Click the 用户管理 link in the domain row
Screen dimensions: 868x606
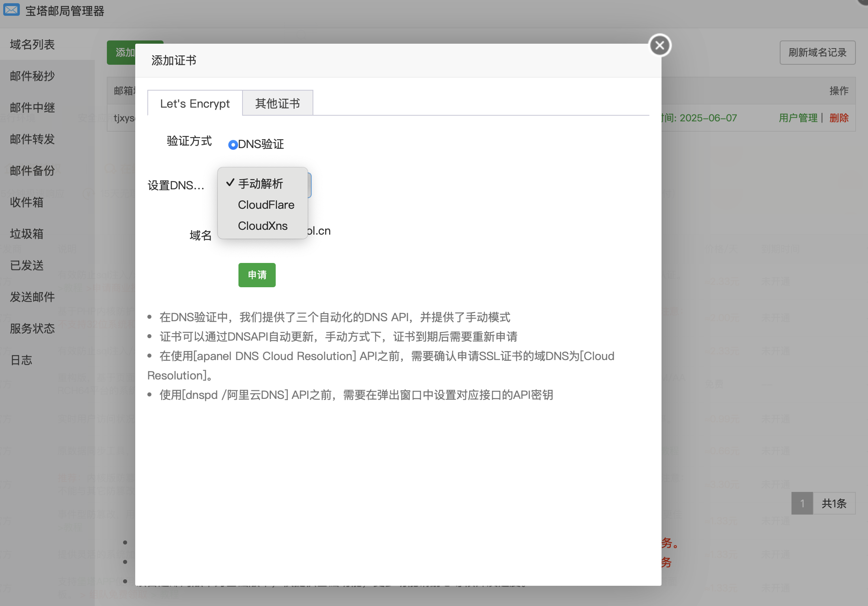coord(798,118)
